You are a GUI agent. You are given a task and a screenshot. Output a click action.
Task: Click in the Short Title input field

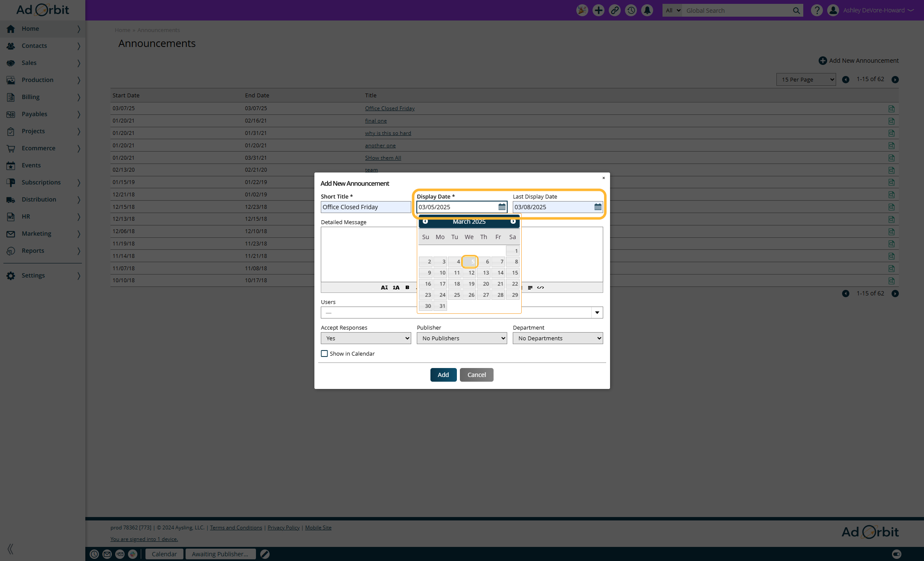coord(366,207)
